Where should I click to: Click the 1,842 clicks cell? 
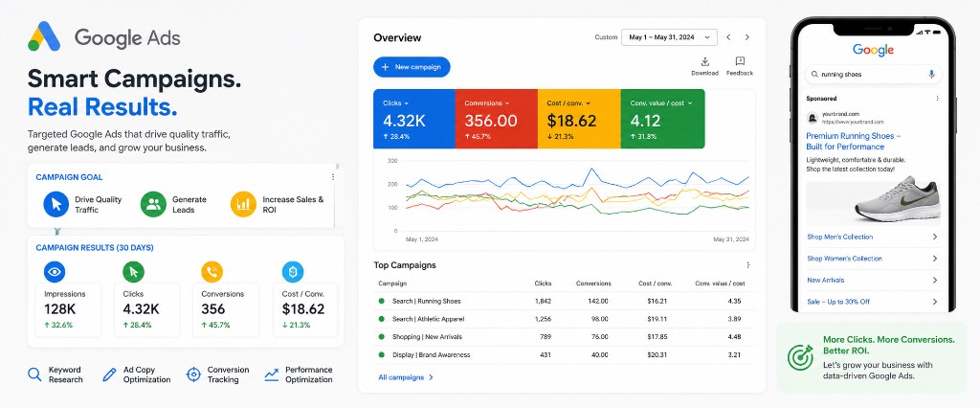tap(544, 301)
